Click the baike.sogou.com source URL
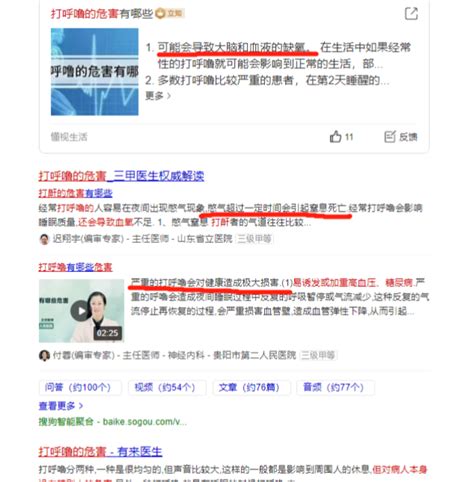This screenshot has width=474, height=482. pos(144,422)
